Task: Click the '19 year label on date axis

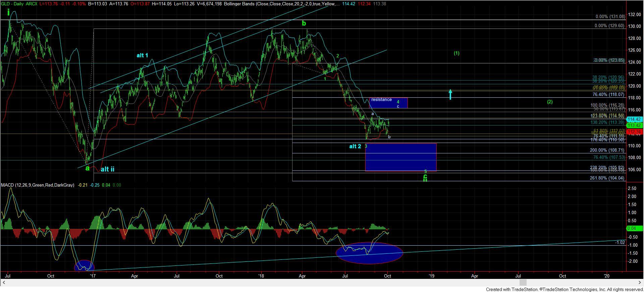Action: pos(432,276)
